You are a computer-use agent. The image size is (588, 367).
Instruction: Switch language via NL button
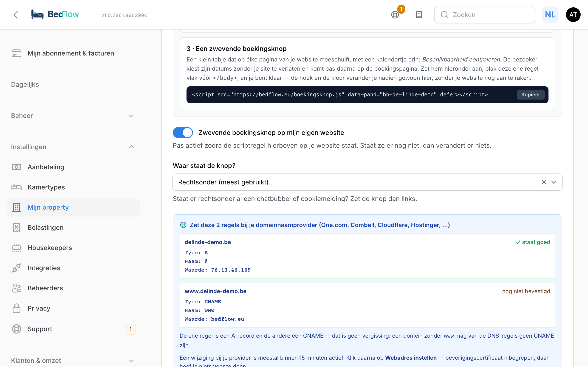[x=550, y=15]
